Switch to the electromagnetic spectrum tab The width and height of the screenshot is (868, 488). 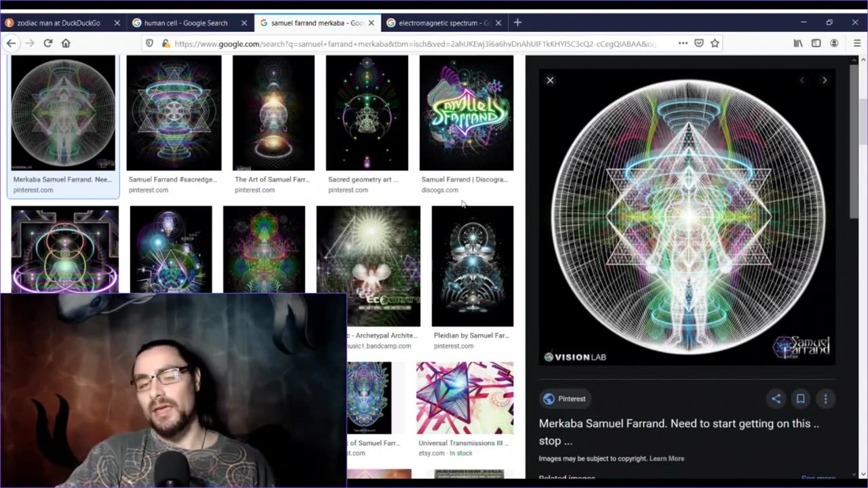click(x=444, y=23)
